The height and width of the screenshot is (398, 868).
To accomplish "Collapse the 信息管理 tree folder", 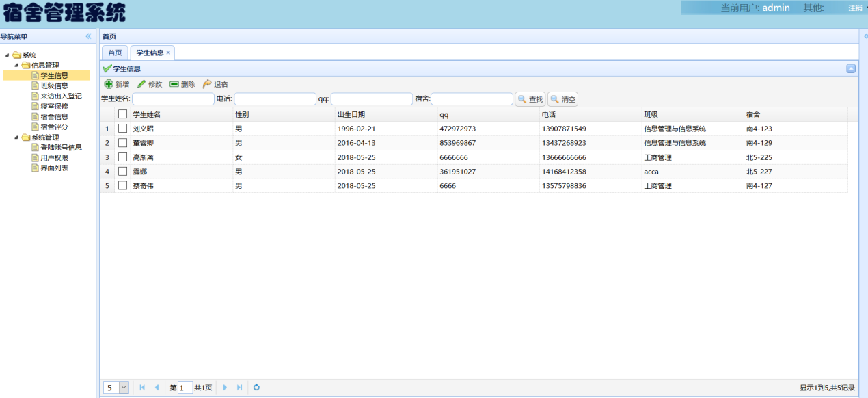I will click(16, 65).
